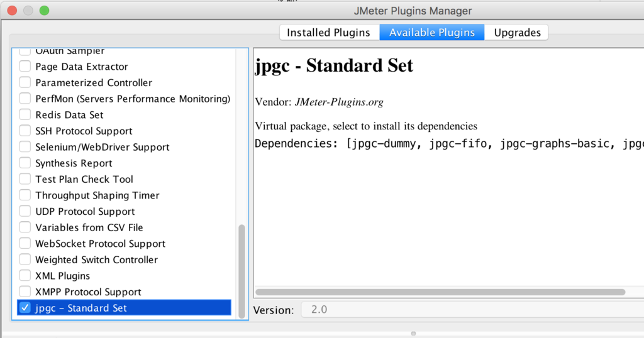
Task: Select the Synthesis Report row text
Action: click(x=74, y=163)
